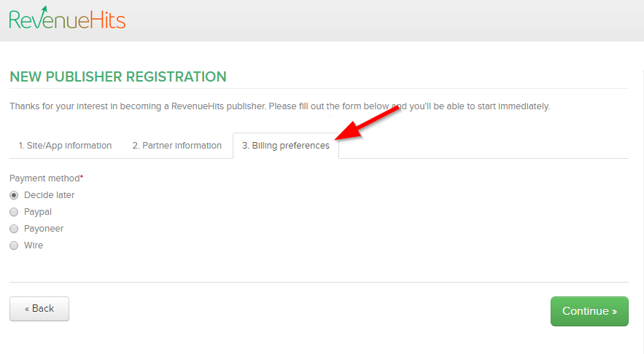The width and height of the screenshot is (644, 354).
Task: Pick the Payoneer radio circle
Action: tap(14, 229)
